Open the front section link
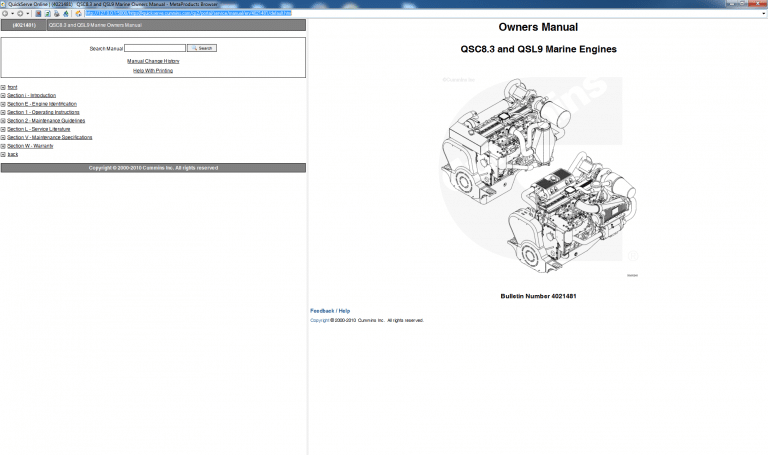Viewport: 768px width, 455px height. click(x=12, y=87)
